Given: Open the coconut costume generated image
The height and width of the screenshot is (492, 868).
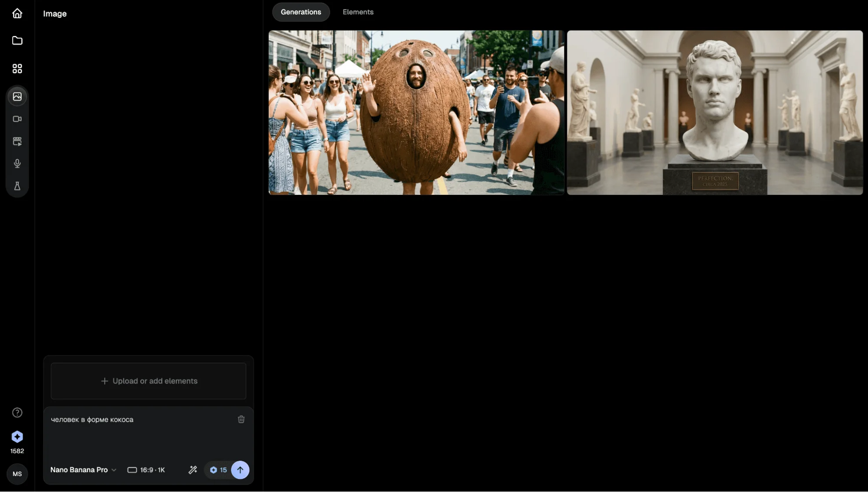Looking at the screenshot, I should pos(416,113).
